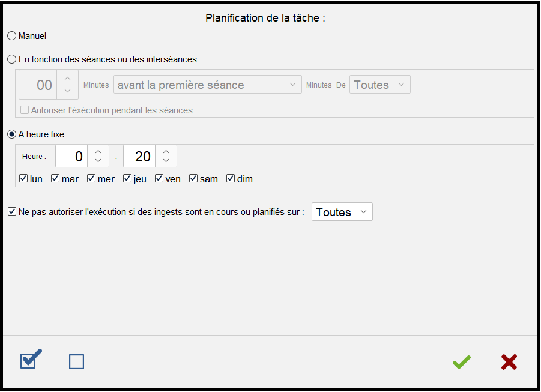Click the uncheck-all empty box icon
541x392 pixels.
pyautogui.click(x=76, y=361)
